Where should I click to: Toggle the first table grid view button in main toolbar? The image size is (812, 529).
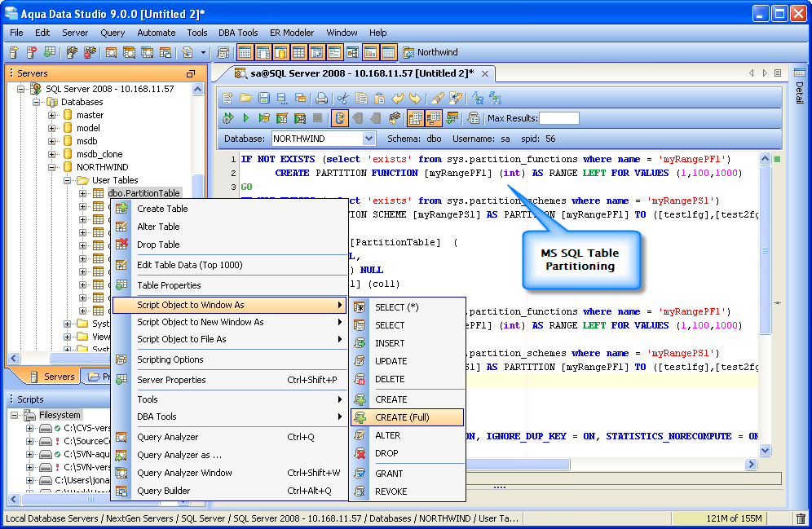[245, 52]
